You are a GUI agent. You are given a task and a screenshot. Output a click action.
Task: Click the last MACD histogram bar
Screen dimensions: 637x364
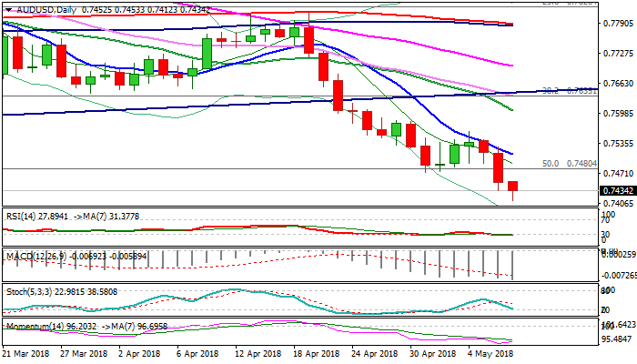[x=512, y=266]
